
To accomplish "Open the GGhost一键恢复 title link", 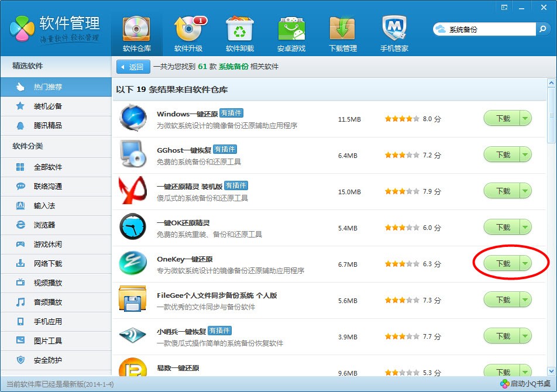I will pos(184,150).
